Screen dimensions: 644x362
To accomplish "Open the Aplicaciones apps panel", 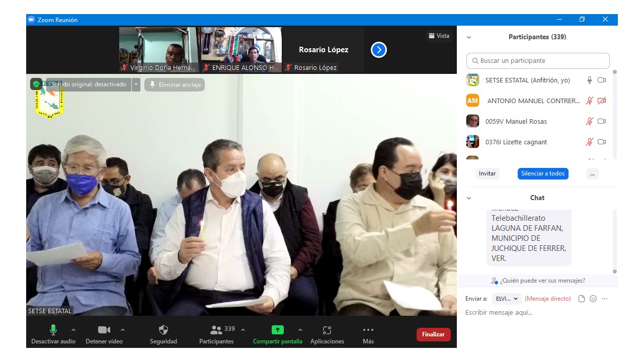I will (x=327, y=334).
